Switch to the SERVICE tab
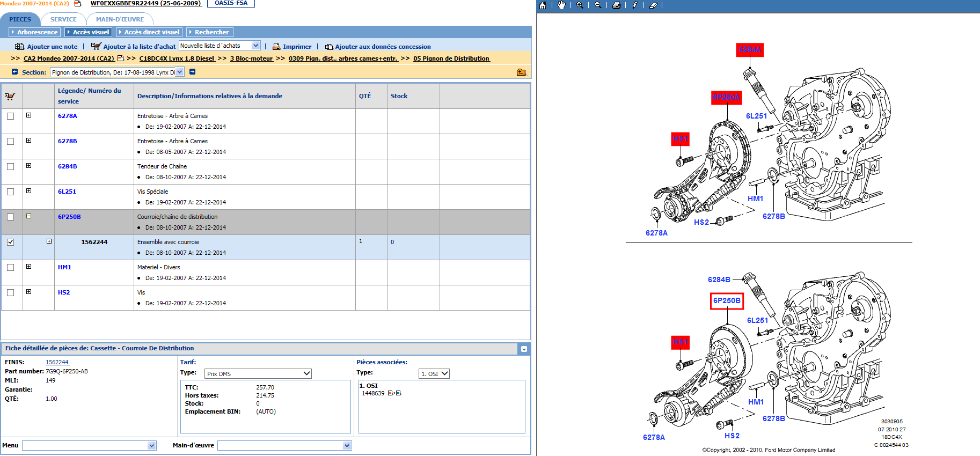Image resolution: width=980 pixels, height=456 pixels. tap(63, 19)
